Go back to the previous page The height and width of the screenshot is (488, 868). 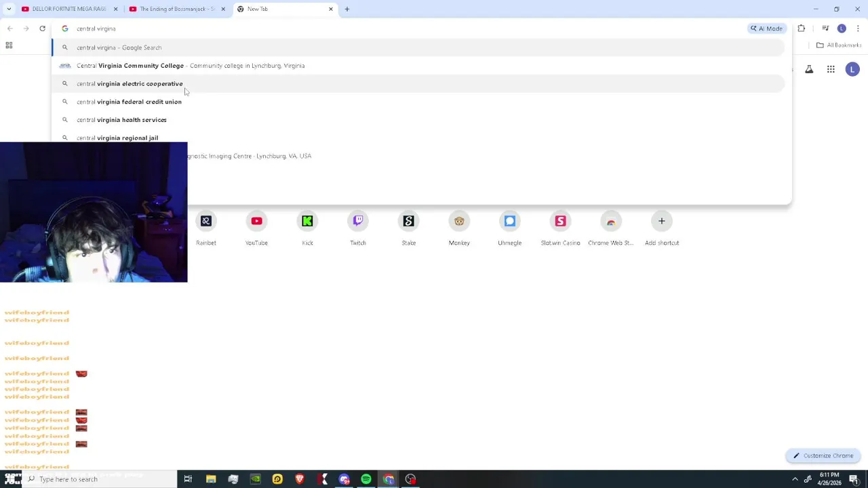click(x=9, y=28)
